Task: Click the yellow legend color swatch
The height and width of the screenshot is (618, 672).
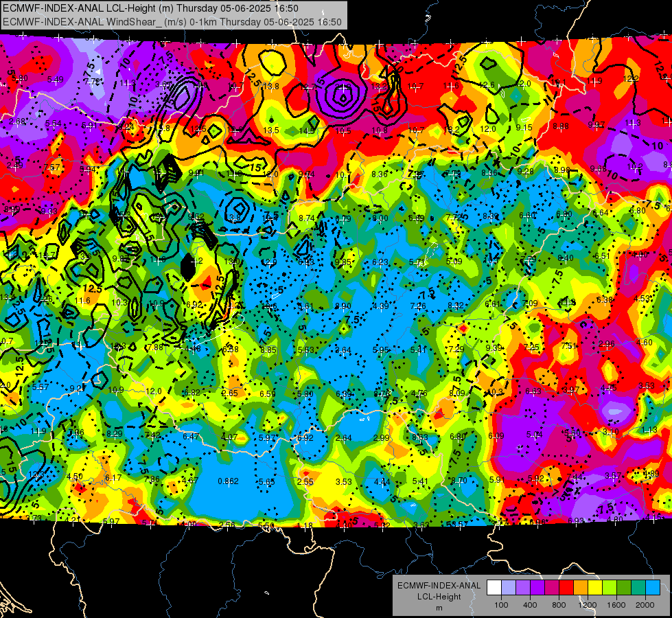Action: tap(595, 587)
